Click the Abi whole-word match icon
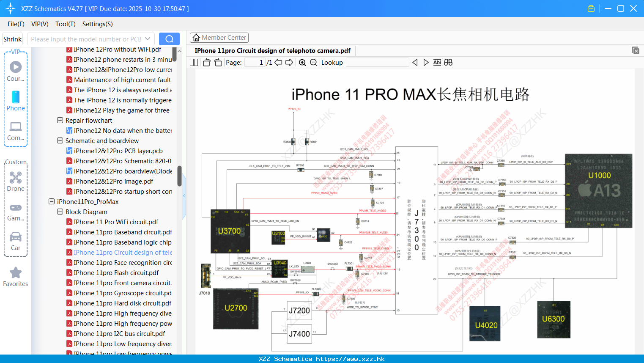This screenshot has height=363, width=644. point(437,63)
